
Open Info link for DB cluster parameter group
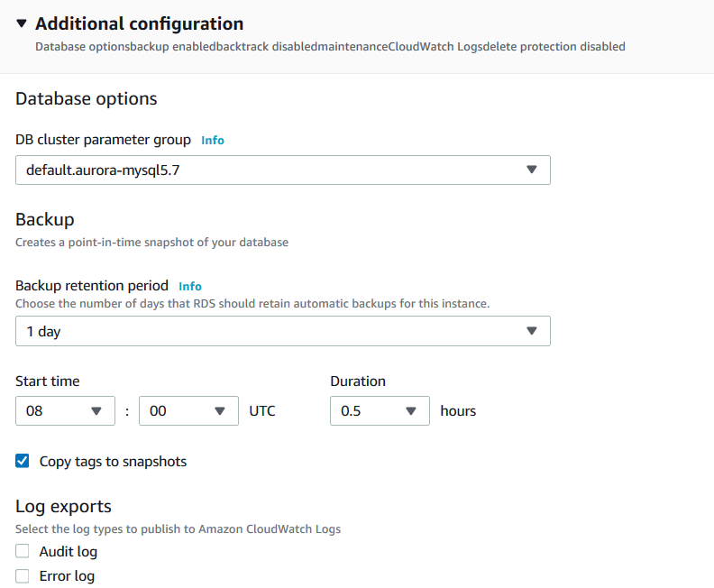pyautogui.click(x=213, y=140)
